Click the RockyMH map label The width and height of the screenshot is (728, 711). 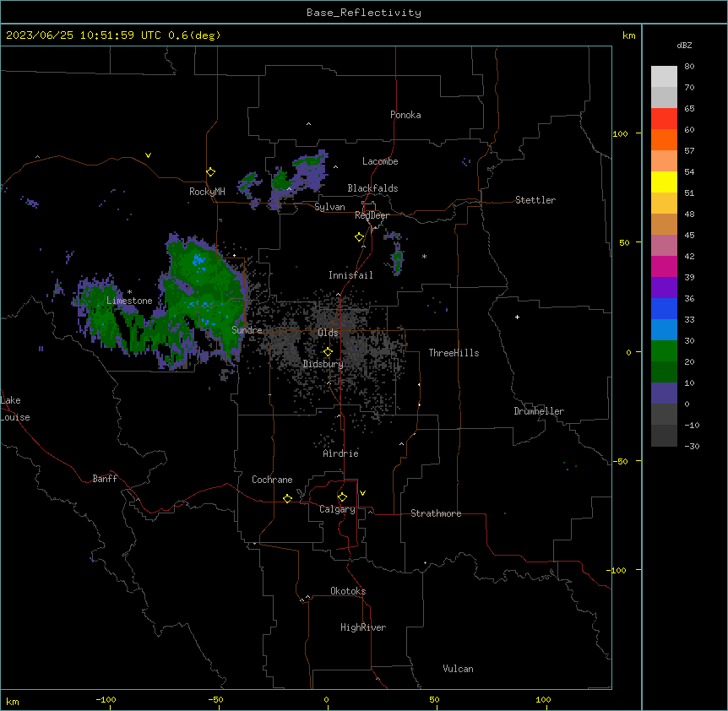pyautogui.click(x=207, y=192)
